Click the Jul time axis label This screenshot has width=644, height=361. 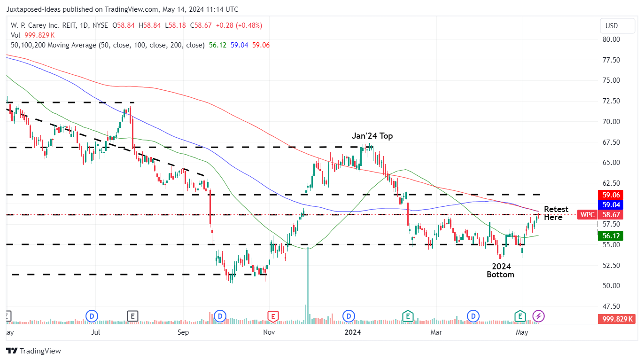point(95,332)
